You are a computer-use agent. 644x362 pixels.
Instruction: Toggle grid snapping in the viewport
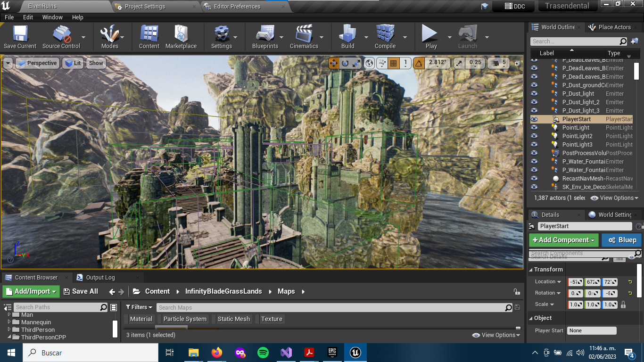pos(394,63)
